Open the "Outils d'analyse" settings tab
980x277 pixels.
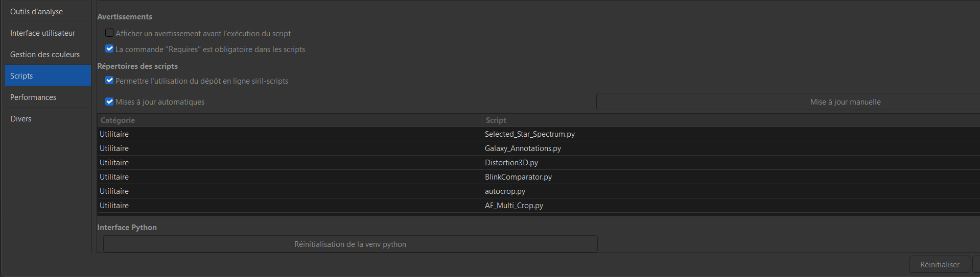click(36, 11)
